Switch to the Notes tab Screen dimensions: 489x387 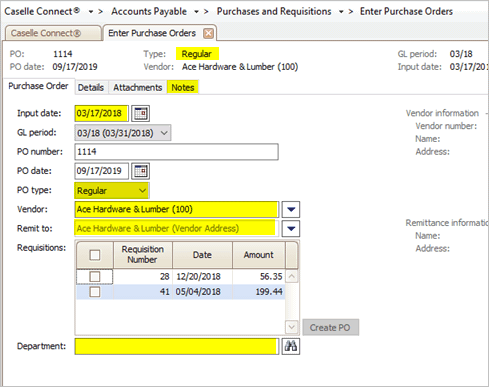pos(183,88)
